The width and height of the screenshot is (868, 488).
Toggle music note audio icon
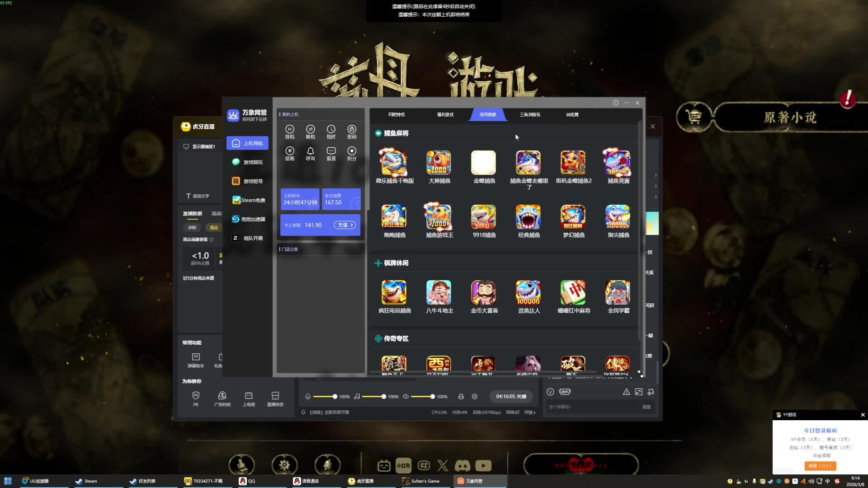(x=357, y=397)
